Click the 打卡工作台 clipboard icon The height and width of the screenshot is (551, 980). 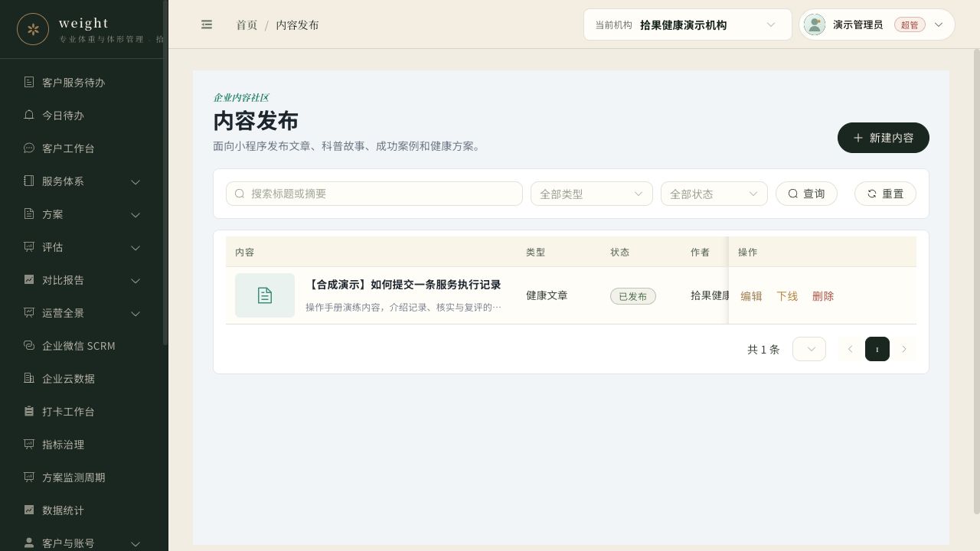click(x=29, y=411)
